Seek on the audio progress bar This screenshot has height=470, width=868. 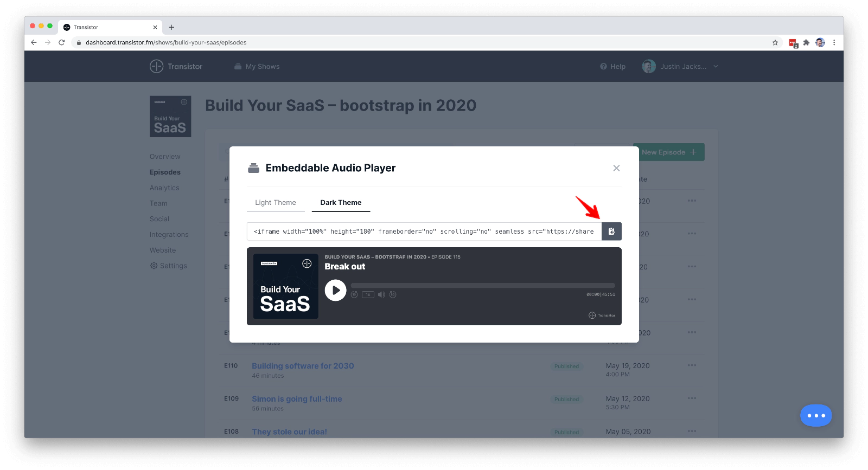coord(482,285)
